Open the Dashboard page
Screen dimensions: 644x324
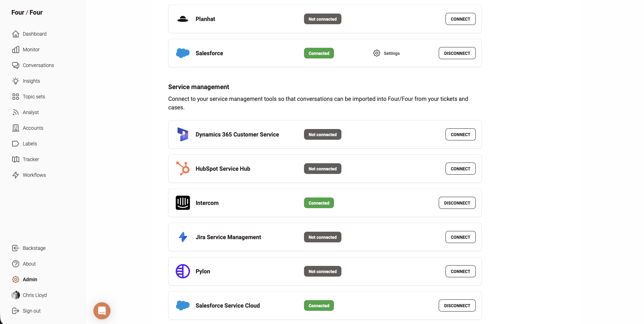[34, 34]
